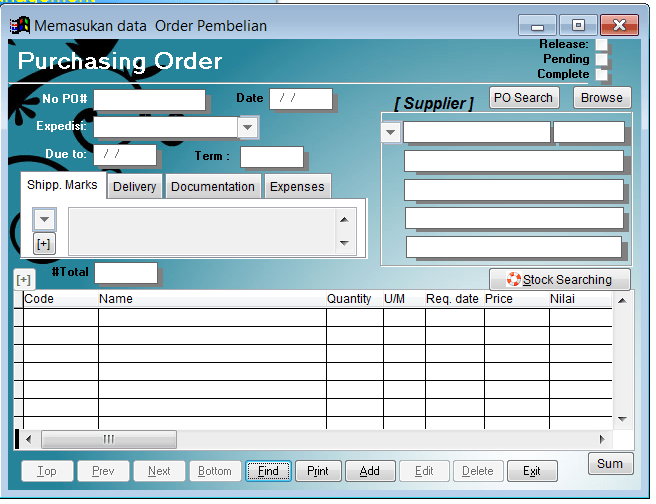Click the Sum button
This screenshot has height=504, width=656.
610,463
